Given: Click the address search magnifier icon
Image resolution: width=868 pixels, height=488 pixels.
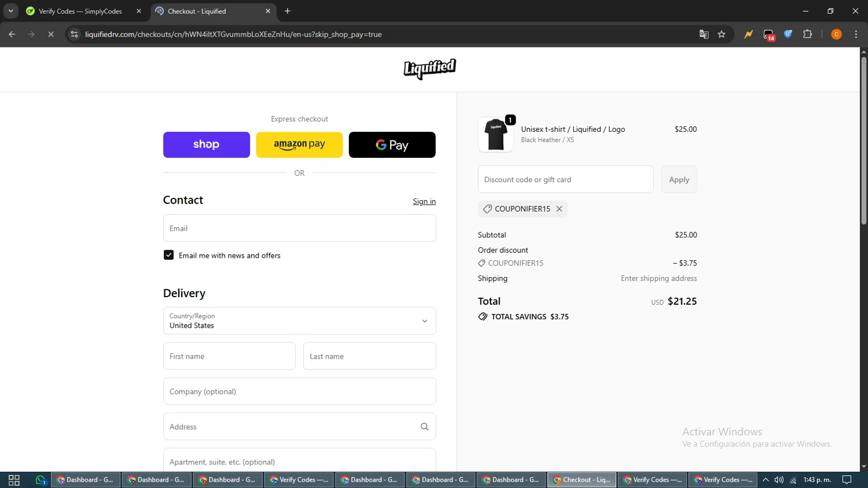Looking at the screenshot, I should pyautogui.click(x=425, y=427).
